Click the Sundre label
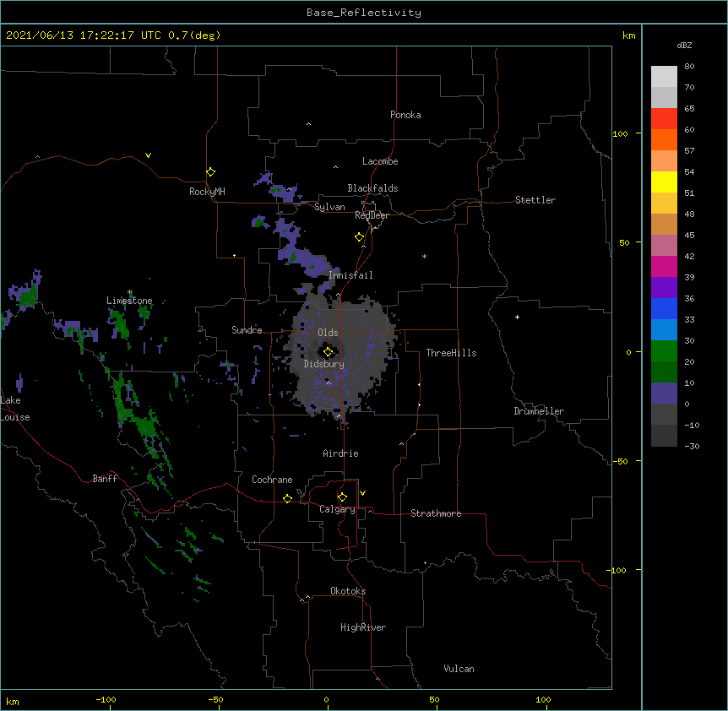 tap(247, 330)
